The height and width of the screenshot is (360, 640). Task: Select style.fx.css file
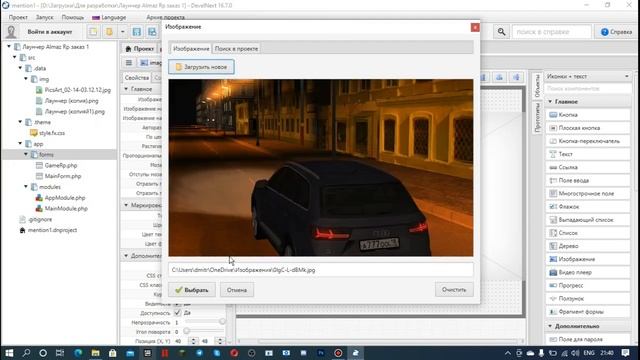click(52, 133)
